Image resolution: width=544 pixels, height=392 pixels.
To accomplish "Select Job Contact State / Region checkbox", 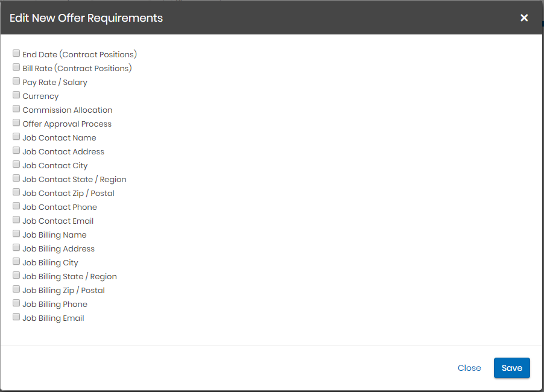I will click(16, 179).
